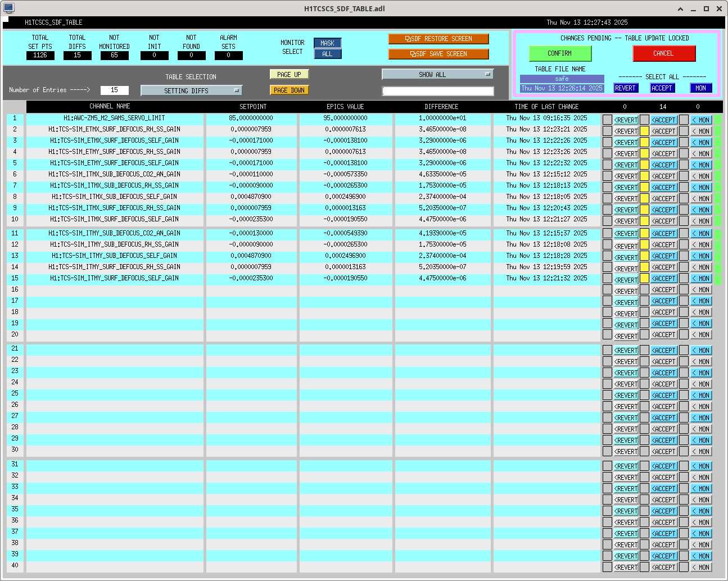The image size is (728, 581).
Task: Expand the SETTING DIFFS table selection dropdown
Action: 191,90
